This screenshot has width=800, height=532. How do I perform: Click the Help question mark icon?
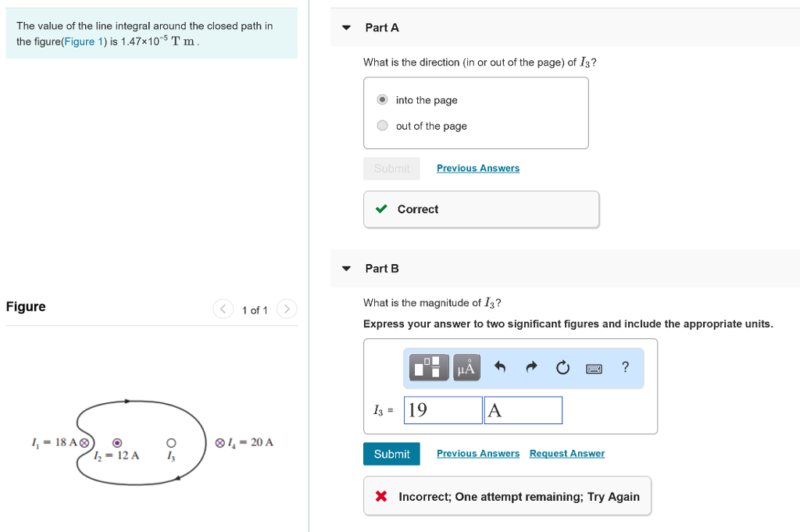pyautogui.click(x=623, y=367)
